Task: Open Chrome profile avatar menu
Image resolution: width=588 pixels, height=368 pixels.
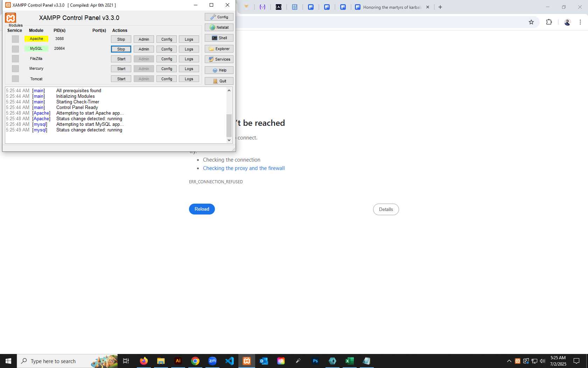Action: click(x=567, y=22)
